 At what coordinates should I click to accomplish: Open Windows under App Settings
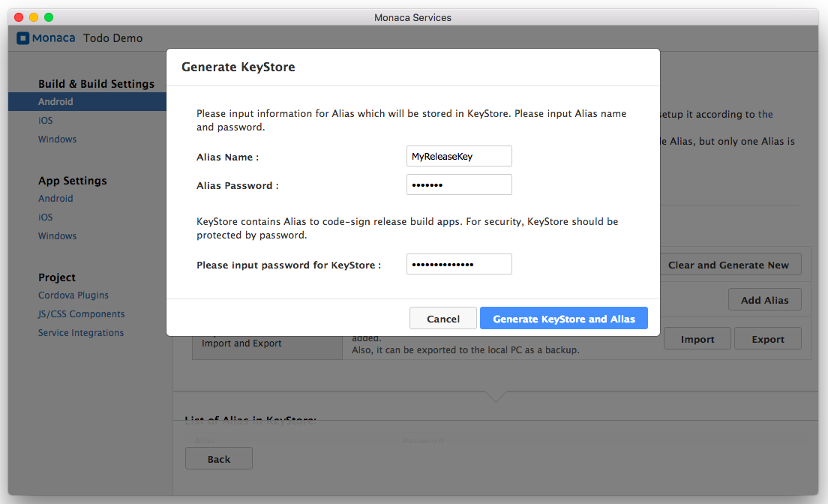tap(58, 236)
